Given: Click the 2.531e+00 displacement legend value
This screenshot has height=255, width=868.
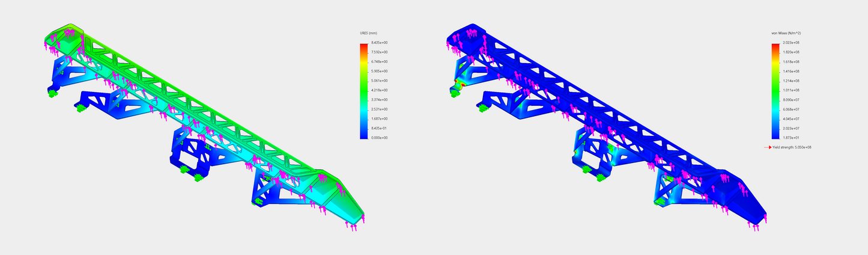Looking at the screenshot, I should coord(380,109).
